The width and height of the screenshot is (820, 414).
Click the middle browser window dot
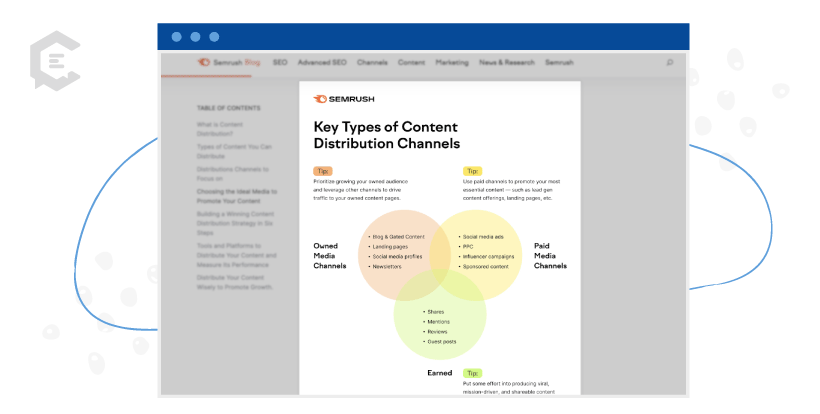pos(197,37)
